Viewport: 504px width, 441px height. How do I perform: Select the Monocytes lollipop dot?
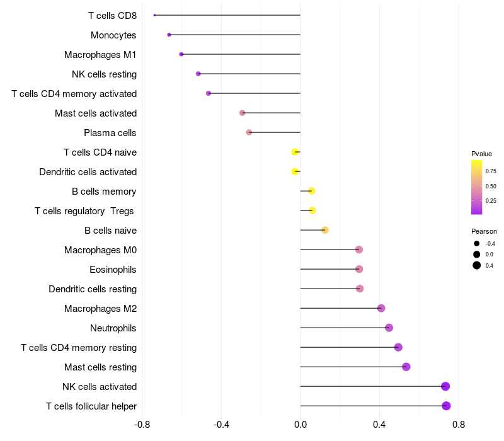[x=169, y=35]
